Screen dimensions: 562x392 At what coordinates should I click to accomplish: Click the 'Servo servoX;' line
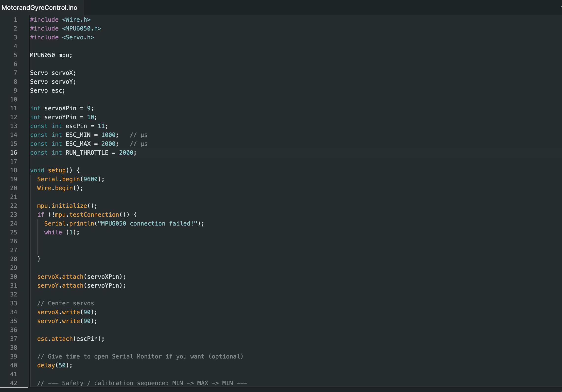click(x=53, y=73)
